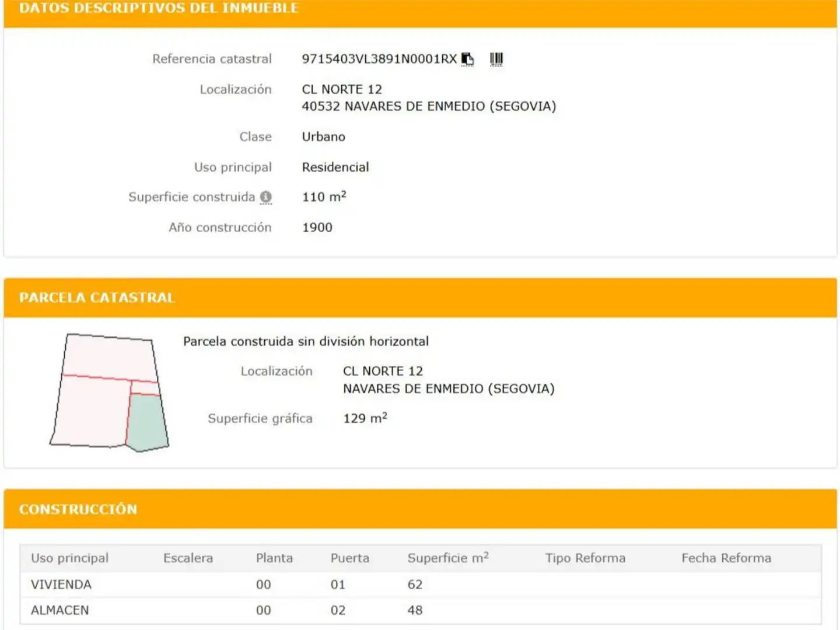Click the Referencia catastral label
This screenshot has width=840, height=630.
click(x=212, y=59)
